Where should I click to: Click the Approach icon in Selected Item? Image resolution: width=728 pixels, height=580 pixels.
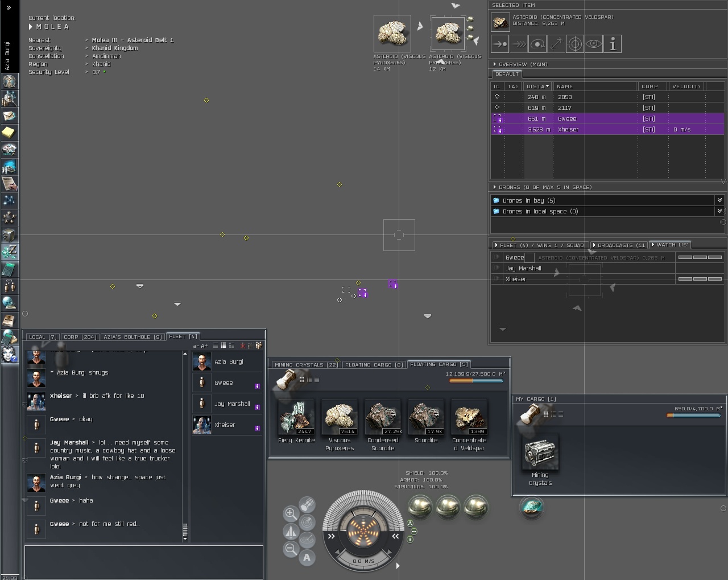(500, 44)
